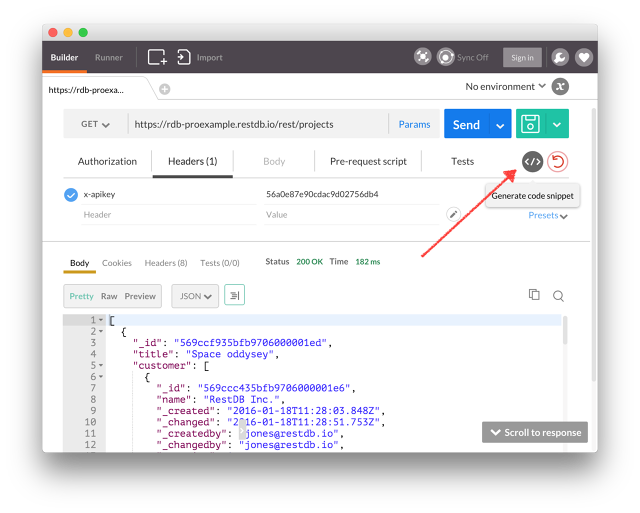Click the Send button

[x=466, y=124]
